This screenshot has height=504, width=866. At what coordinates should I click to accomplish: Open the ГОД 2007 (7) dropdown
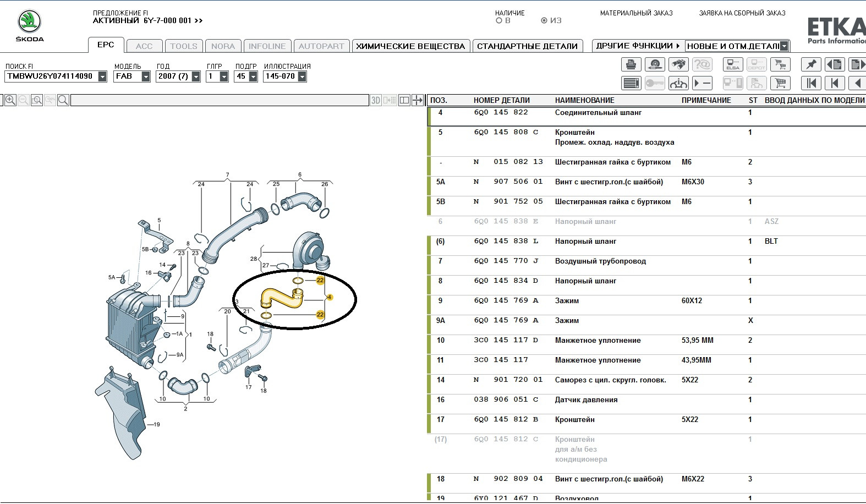coord(196,76)
